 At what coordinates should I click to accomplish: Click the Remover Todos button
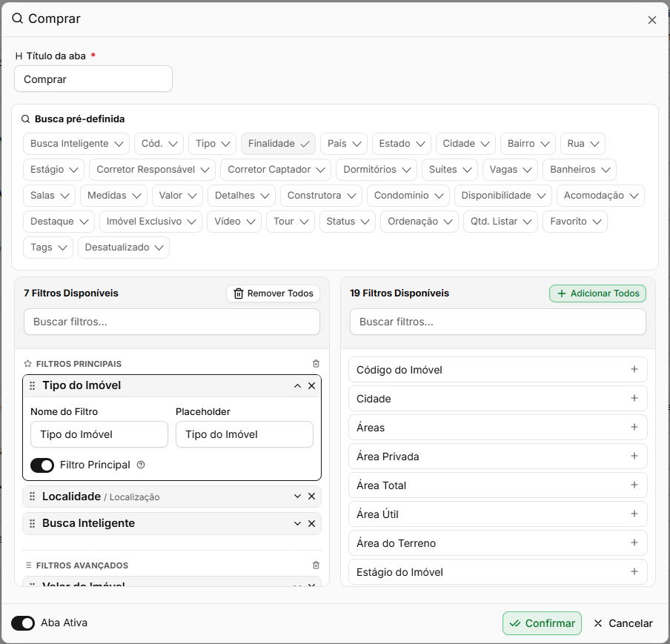[x=273, y=293]
